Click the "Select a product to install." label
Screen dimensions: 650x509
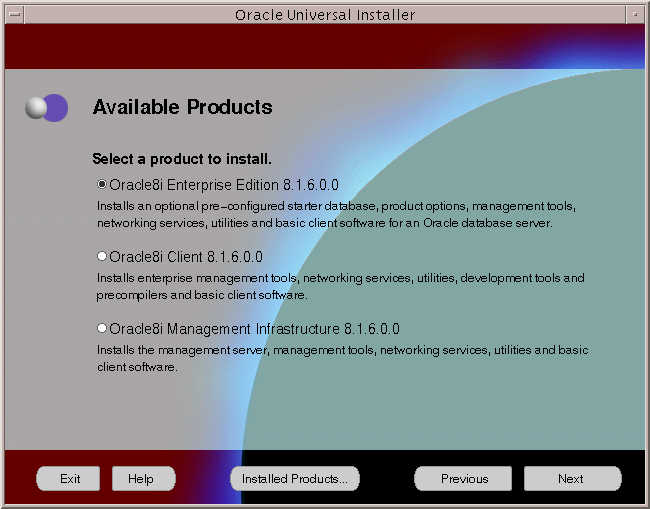click(x=182, y=159)
